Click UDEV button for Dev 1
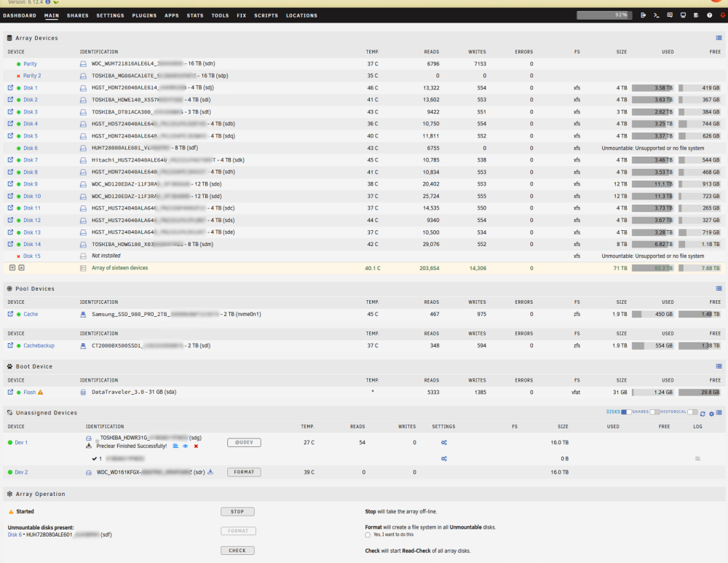728x563 pixels. [244, 442]
